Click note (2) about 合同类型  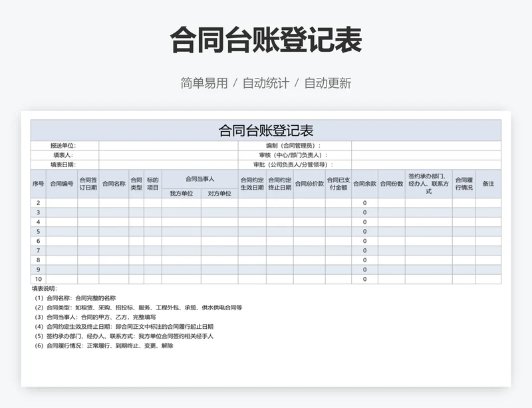tap(138, 307)
